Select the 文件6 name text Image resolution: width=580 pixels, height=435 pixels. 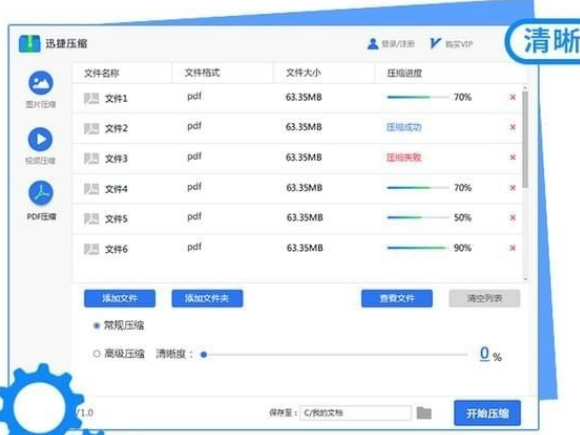point(116,249)
